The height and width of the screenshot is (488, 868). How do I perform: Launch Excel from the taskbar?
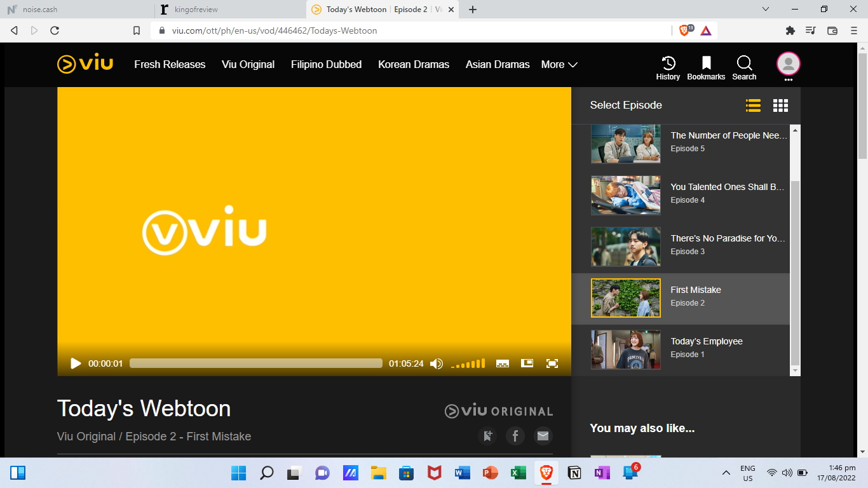(518, 473)
